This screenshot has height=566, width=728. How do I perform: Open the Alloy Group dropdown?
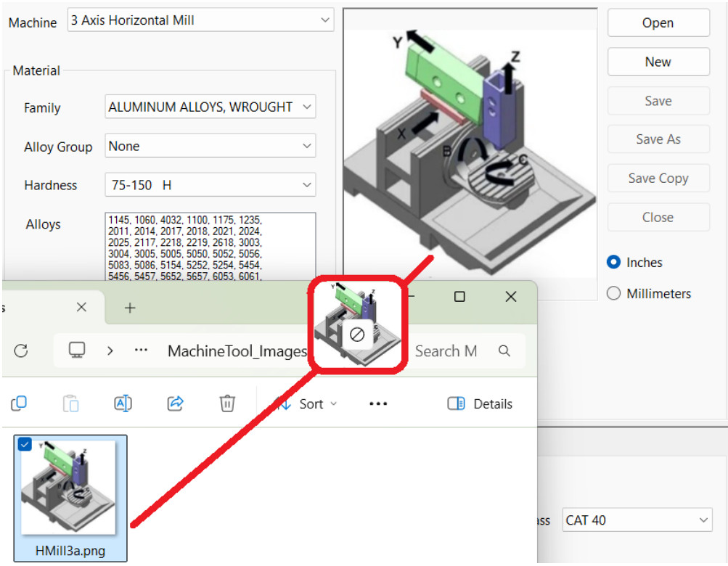210,146
